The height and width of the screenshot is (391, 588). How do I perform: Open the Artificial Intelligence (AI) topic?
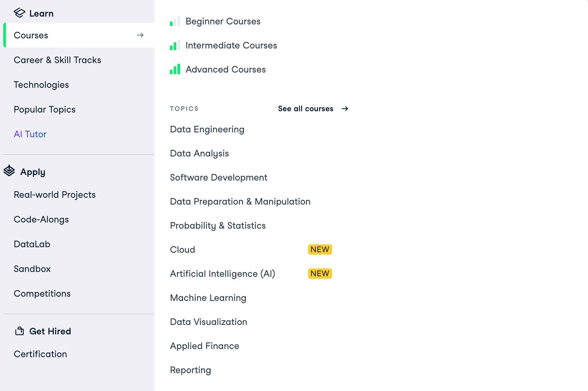point(223,274)
